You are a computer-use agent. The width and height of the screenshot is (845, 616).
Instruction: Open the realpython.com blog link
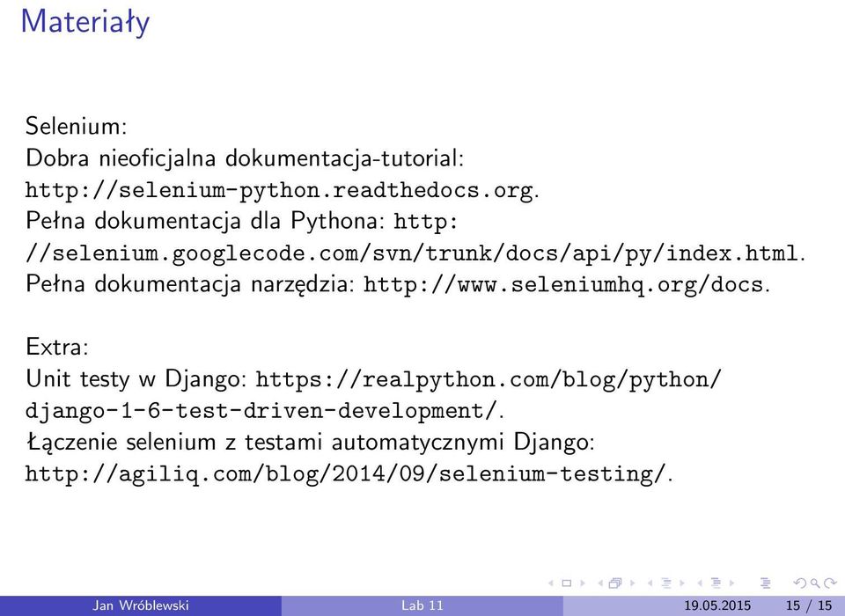(489, 380)
